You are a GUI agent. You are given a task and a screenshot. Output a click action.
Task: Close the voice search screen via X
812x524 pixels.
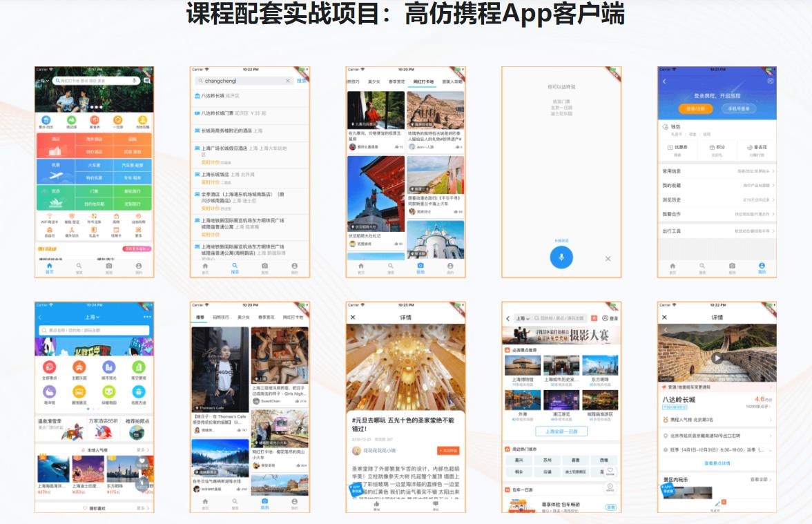tap(608, 259)
